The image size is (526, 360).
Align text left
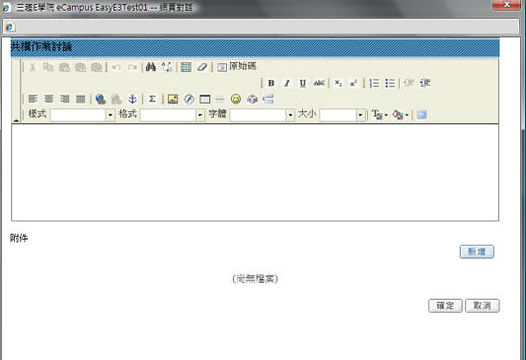point(33,99)
